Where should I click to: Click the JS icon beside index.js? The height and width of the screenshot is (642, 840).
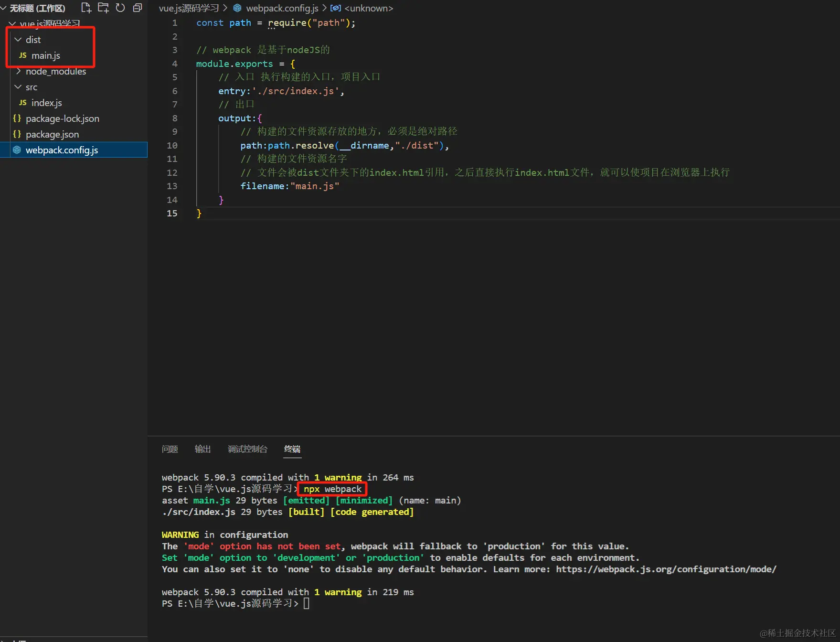pyautogui.click(x=22, y=103)
